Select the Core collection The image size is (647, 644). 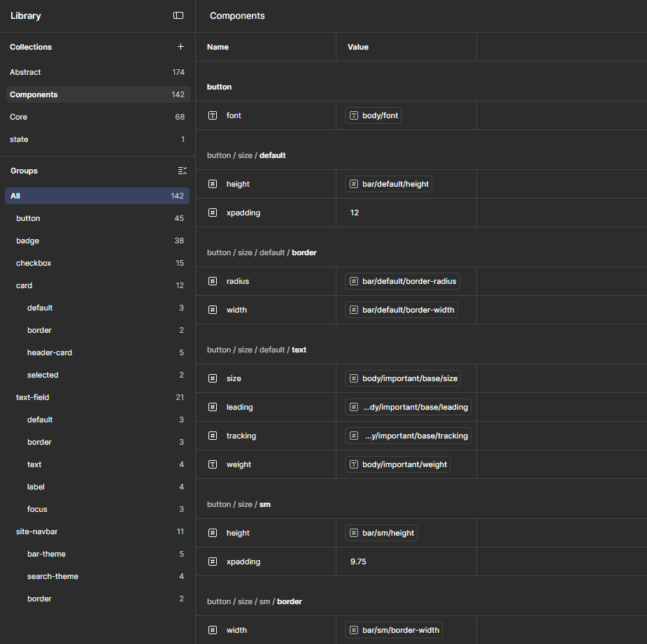pyautogui.click(x=98, y=117)
